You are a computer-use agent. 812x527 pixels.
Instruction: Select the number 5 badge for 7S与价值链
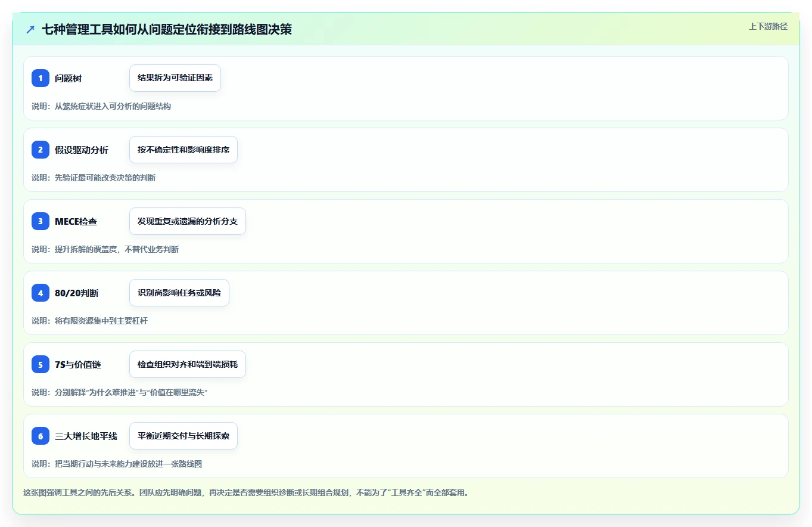[41, 364]
